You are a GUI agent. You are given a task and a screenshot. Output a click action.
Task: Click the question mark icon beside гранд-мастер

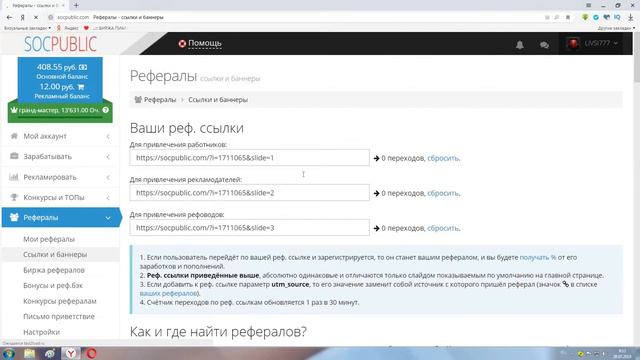tap(106, 110)
